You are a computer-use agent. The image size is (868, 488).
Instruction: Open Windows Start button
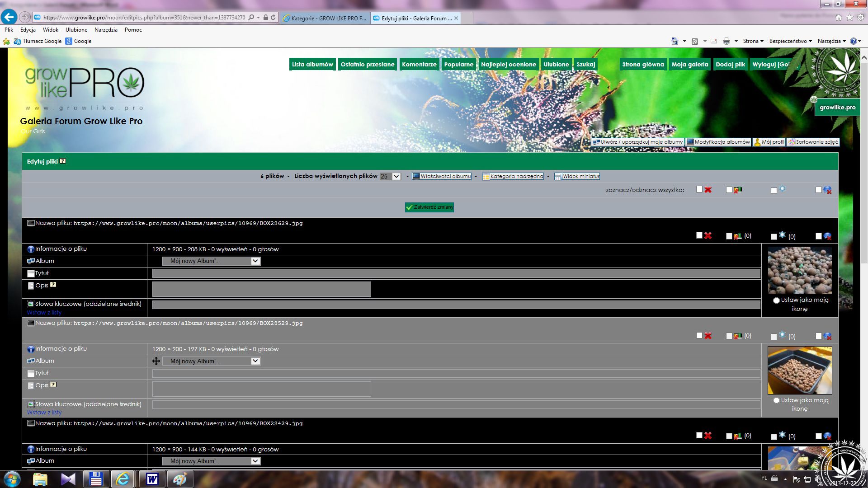pos(12,479)
